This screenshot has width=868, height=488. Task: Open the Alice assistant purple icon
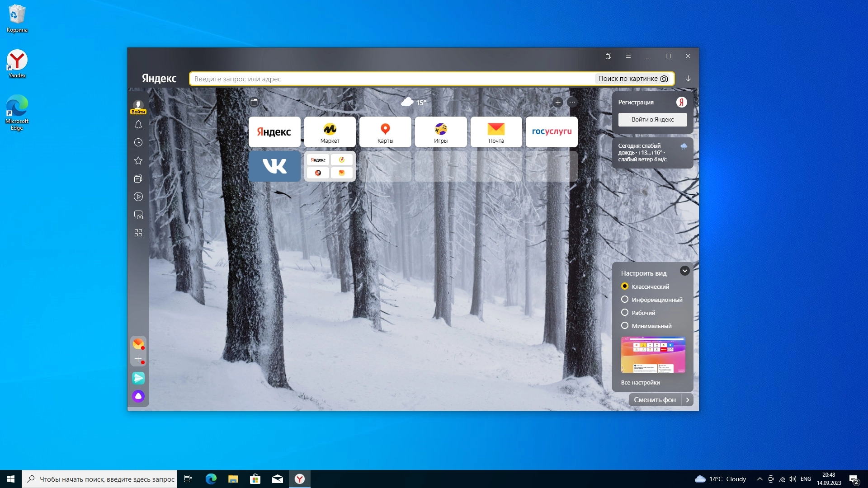click(x=138, y=396)
